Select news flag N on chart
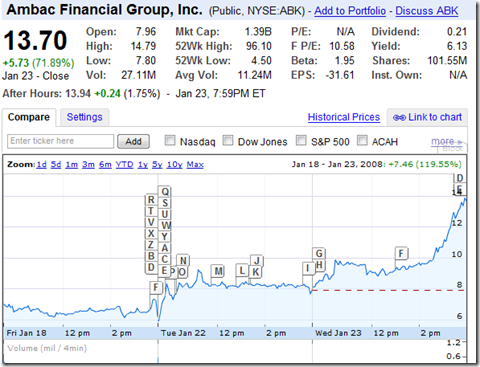Image resolution: width=480 pixels, height=367 pixels. coord(183,260)
